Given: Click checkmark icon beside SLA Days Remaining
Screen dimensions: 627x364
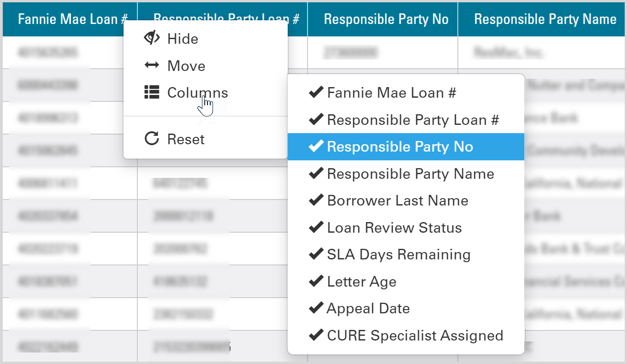Looking at the screenshot, I should pos(316,254).
